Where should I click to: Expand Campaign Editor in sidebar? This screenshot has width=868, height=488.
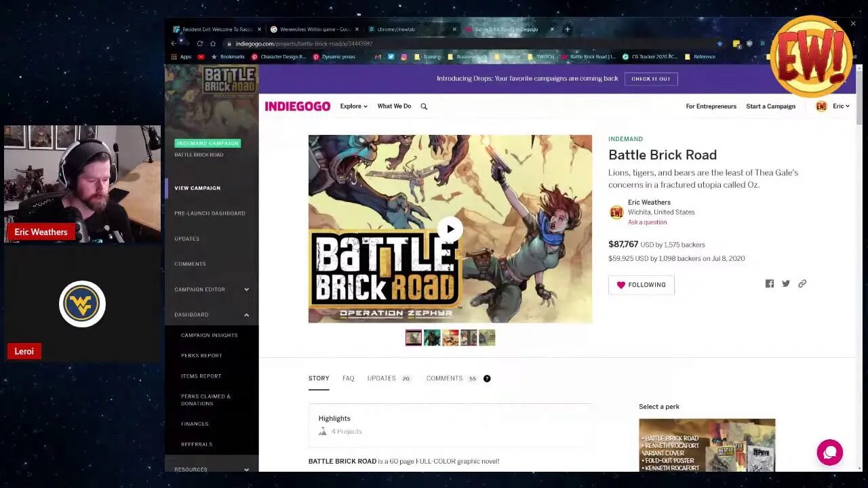(211, 289)
